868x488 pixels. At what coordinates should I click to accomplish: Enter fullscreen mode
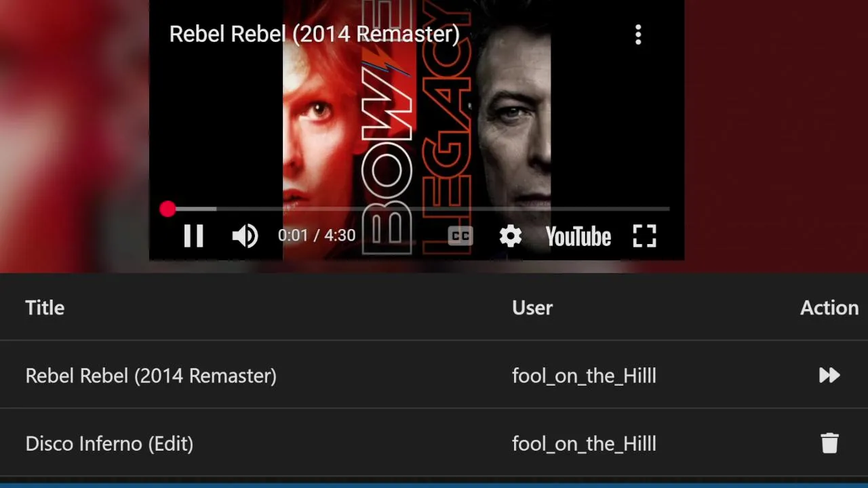[644, 236]
